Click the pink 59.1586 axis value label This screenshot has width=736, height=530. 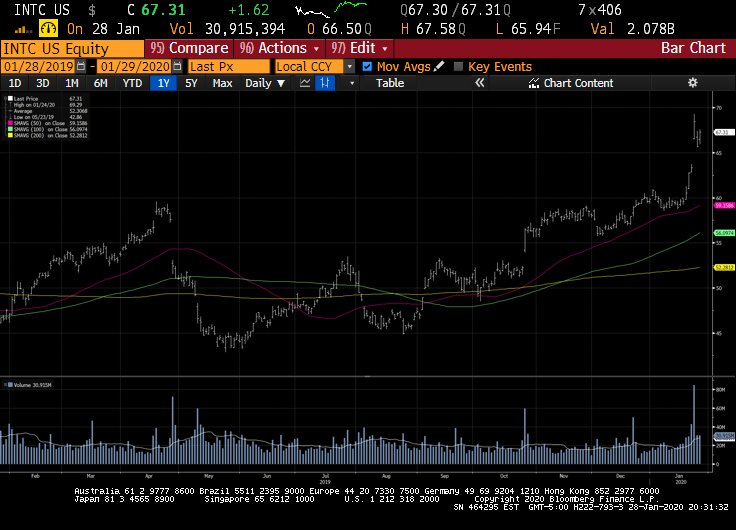point(724,205)
